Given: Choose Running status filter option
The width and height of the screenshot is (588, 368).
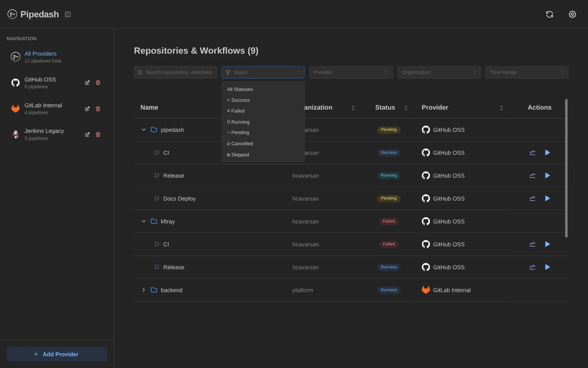Looking at the screenshot, I should pyautogui.click(x=263, y=122).
